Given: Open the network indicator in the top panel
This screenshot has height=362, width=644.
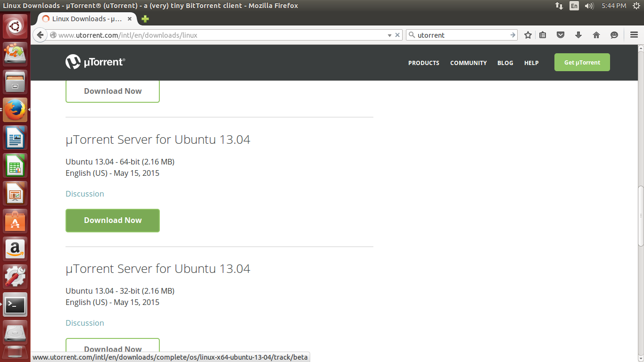Looking at the screenshot, I should (x=559, y=6).
